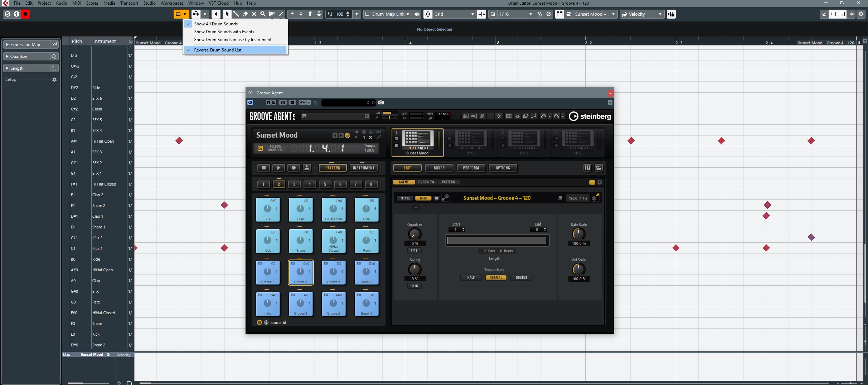The width and height of the screenshot is (868, 385).
Task: Open the VST Cloud menu
Action: 219,3
